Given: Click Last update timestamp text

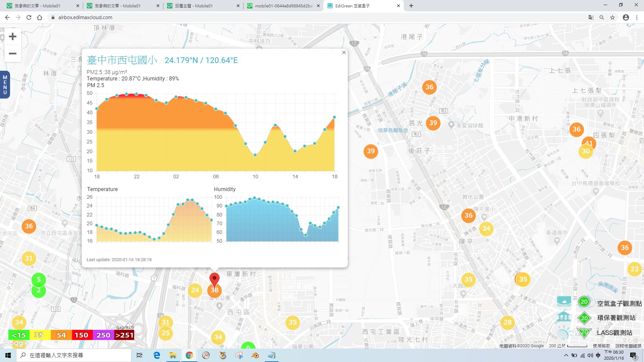Looking at the screenshot, I should pos(119,260).
